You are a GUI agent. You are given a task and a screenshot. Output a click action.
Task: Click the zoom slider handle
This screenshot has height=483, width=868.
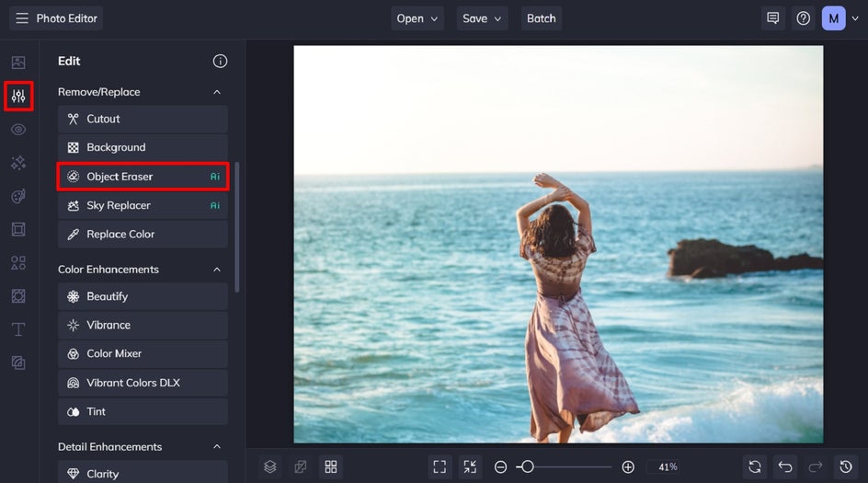(528, 467)
